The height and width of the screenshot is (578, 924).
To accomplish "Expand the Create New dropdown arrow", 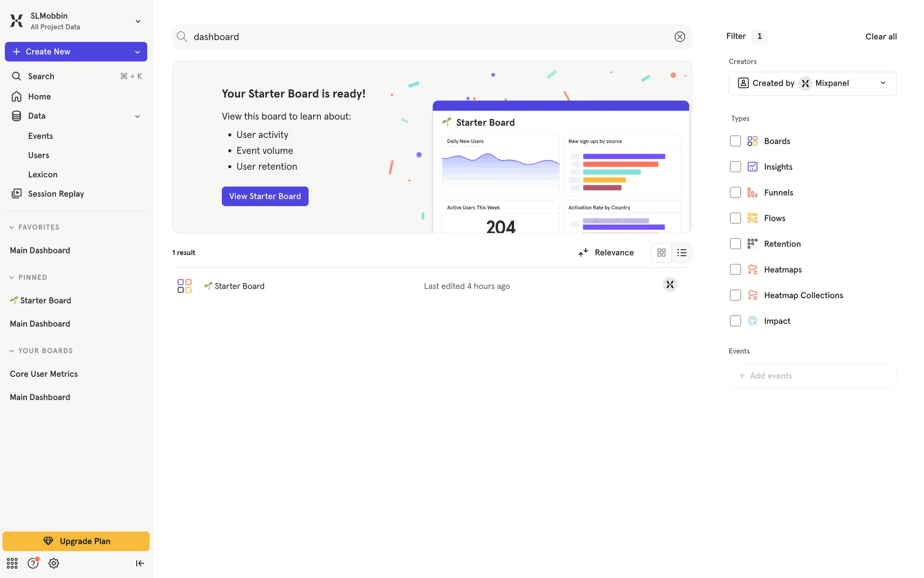I will point(138,52).
